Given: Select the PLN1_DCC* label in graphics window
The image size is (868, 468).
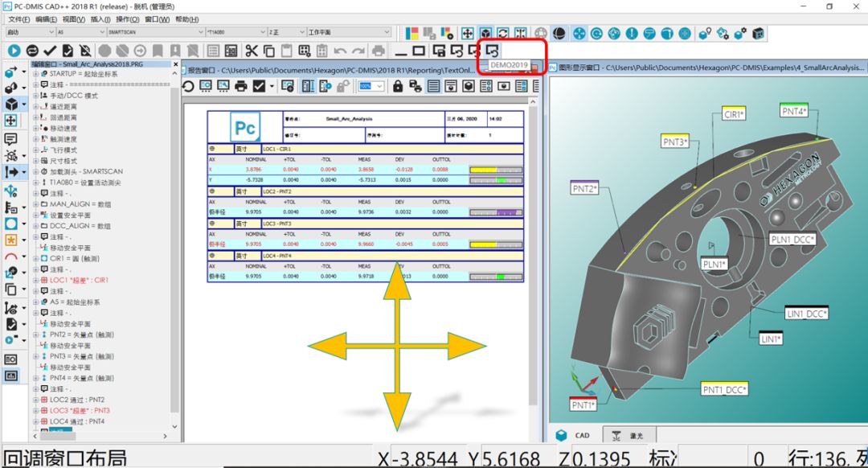Looking at the screenshot, I should [792, 240].
